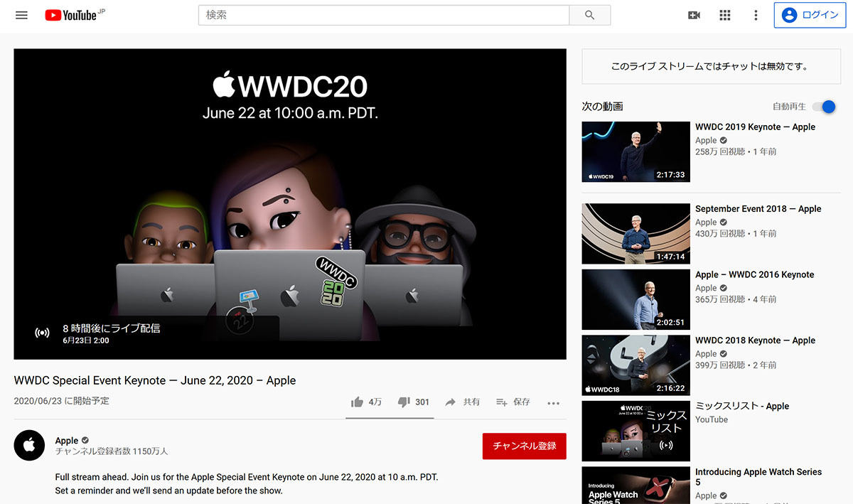This screenshot has width=853, height=504.
Task: Click the 'Full stream ahead' description text
Action: [x=247, y=483]
